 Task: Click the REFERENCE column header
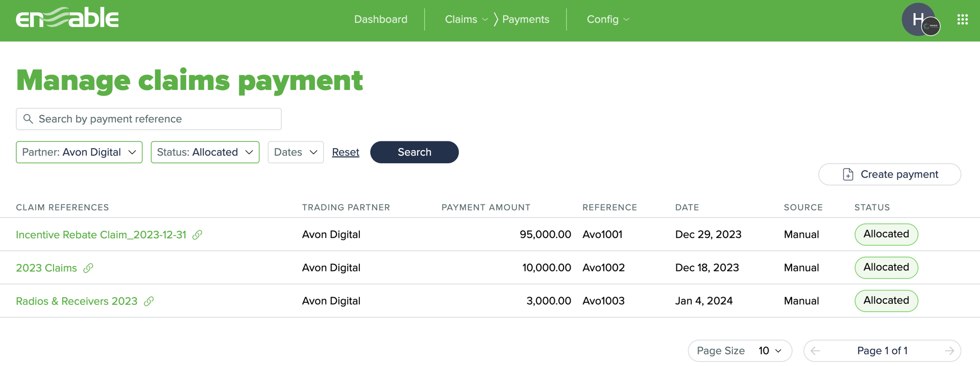coord(610,207)
